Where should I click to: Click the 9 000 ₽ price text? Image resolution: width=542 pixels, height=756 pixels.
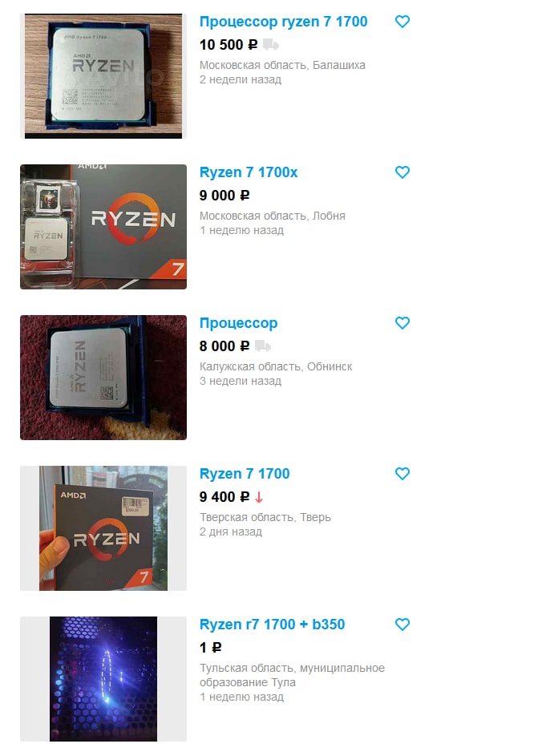tap(224, 196)
